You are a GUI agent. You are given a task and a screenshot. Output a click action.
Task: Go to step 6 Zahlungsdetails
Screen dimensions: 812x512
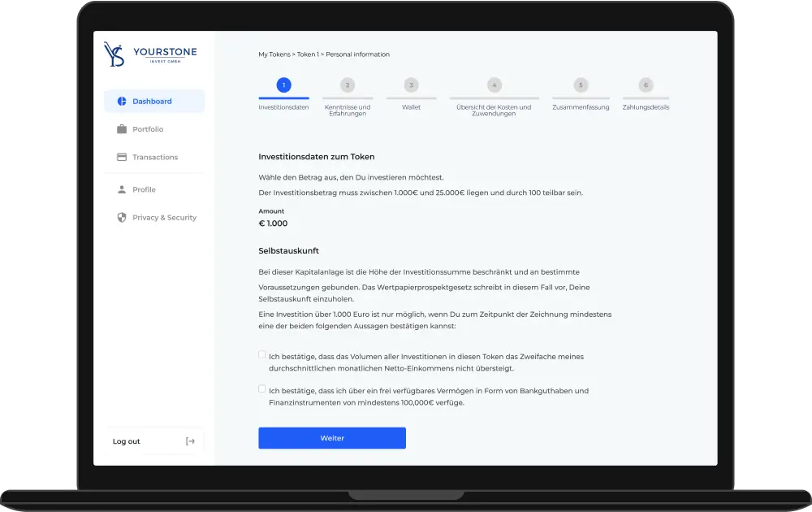(646, 85)
